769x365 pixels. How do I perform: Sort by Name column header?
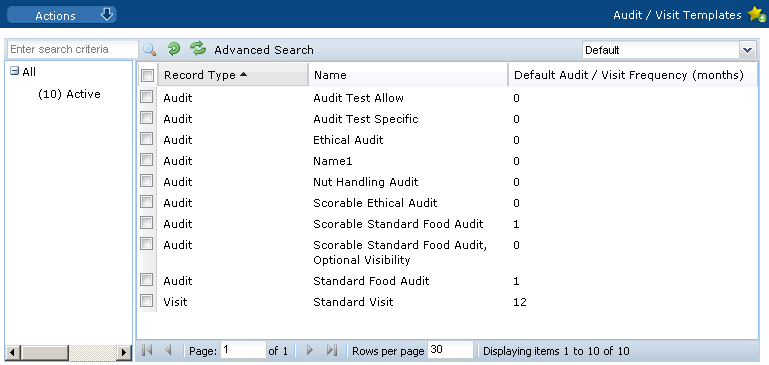pos(408,75)
